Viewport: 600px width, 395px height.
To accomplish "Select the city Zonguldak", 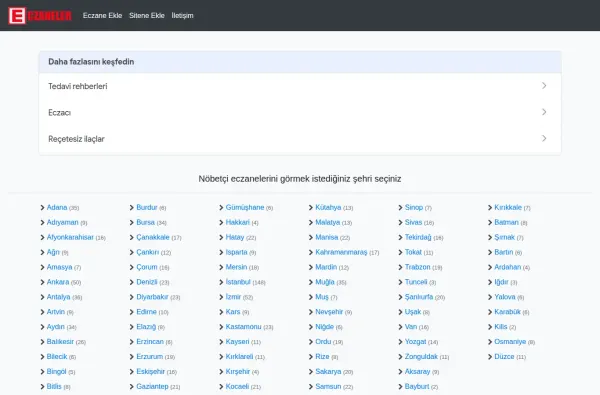I will click(x=421, y=357).
